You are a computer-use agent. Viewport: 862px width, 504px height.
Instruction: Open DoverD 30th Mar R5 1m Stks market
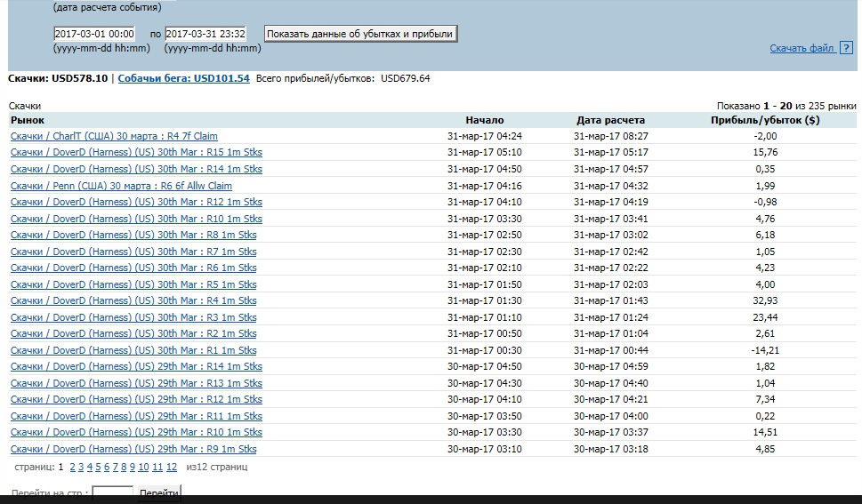point(133,284)
